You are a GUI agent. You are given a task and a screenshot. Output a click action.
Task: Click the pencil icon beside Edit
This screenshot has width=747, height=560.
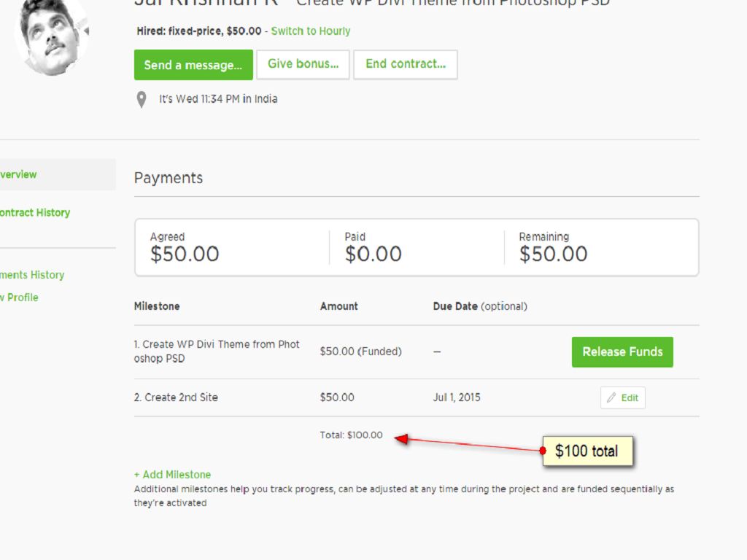(611, 398)
